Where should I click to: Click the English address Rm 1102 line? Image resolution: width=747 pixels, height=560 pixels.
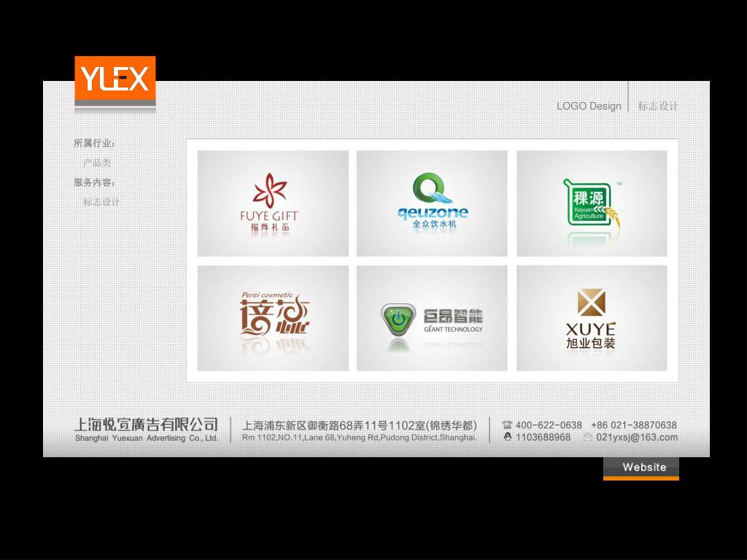360,437
